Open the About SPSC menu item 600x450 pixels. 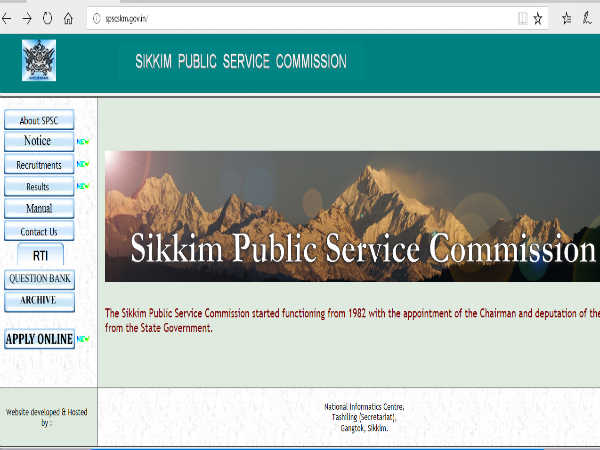coord(39,120)
